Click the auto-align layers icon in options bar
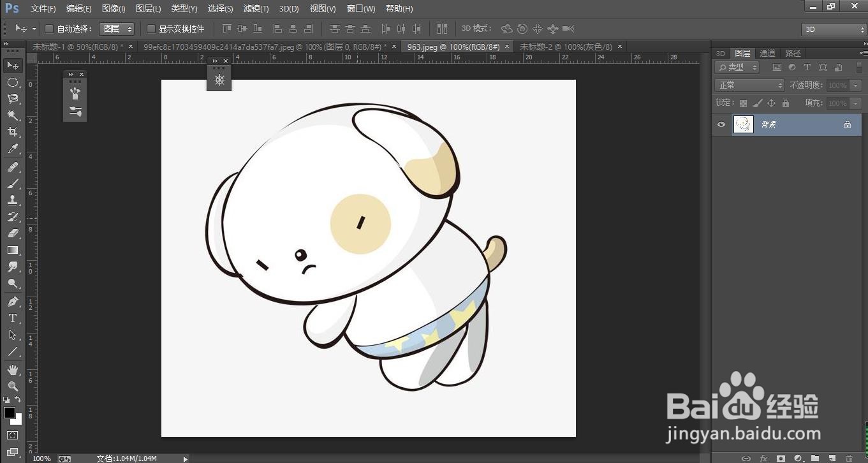This screenshot has width=868, height=463. pyautogui.click(x=442, y=29)
